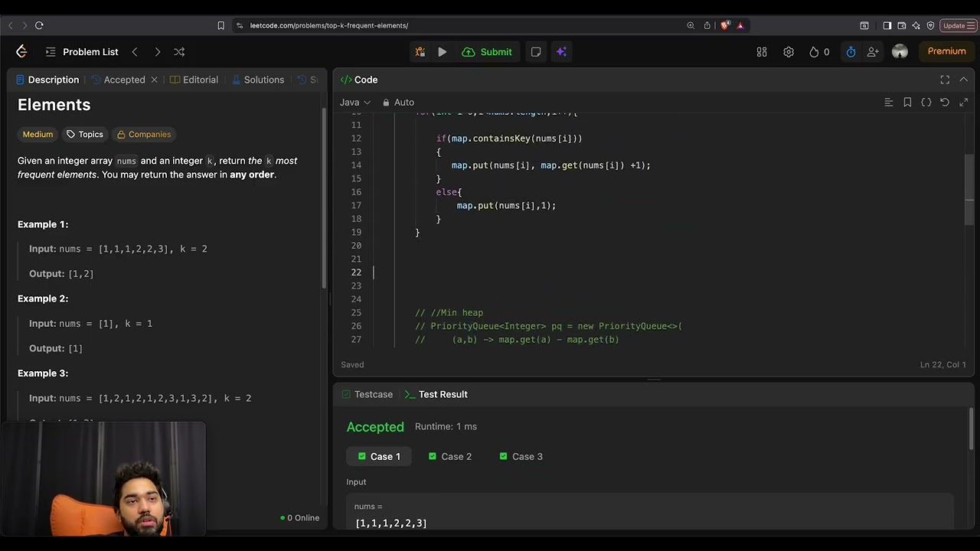Click the test result panel scrollbar

(972, 430)
